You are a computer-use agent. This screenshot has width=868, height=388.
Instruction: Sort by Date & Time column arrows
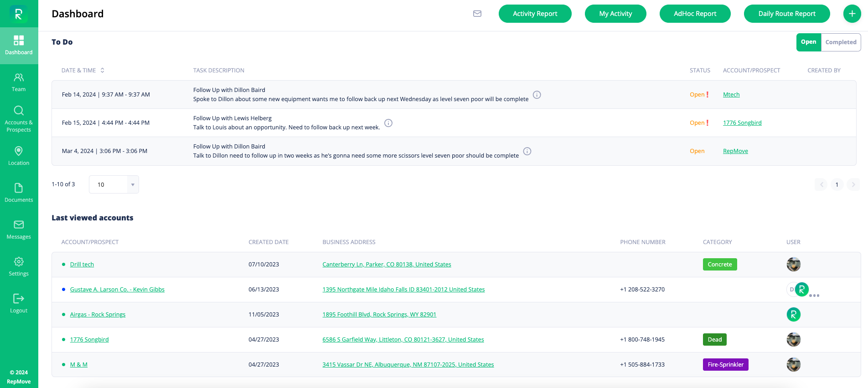coord(103,70)
